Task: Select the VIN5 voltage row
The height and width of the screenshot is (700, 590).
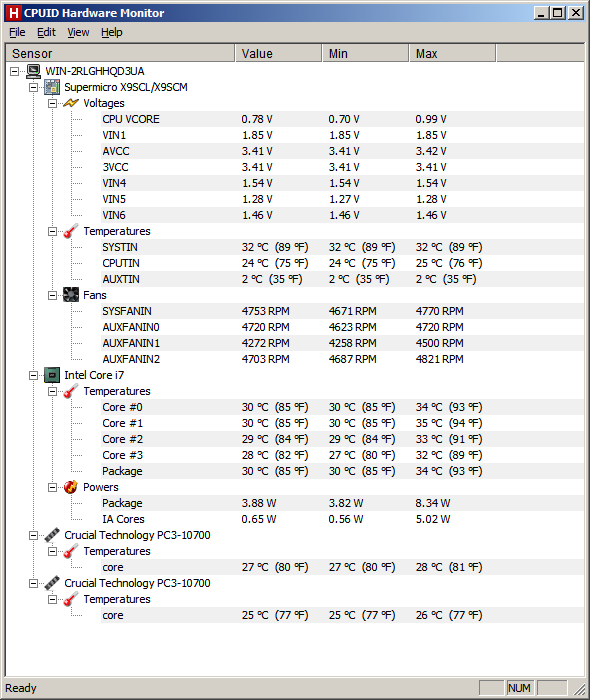Action: pos(342,199)
